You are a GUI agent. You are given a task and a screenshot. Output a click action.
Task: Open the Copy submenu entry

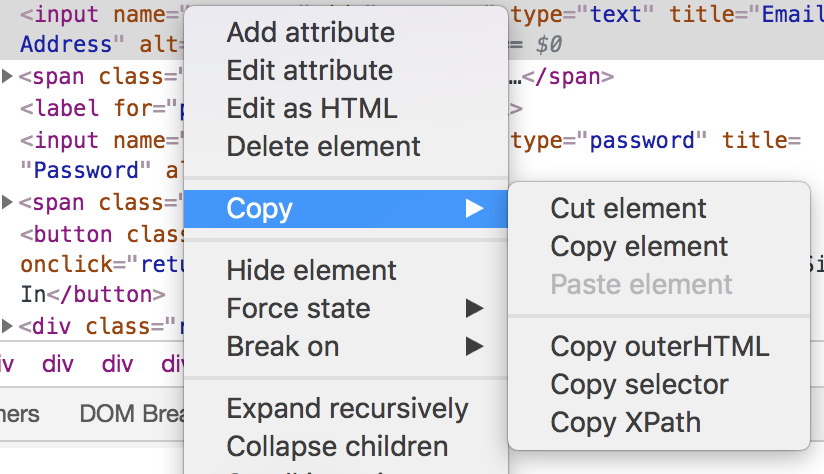pos(345,209)
